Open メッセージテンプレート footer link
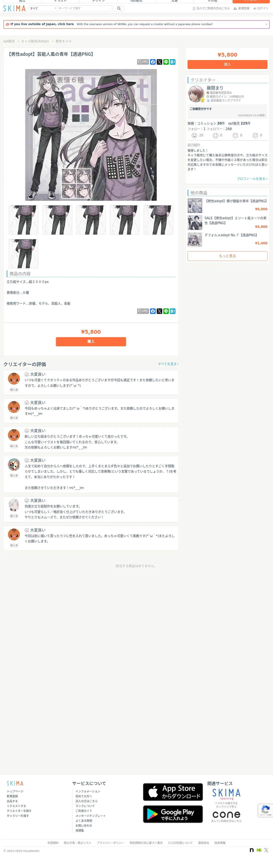Image resolution: width=273 pixels, height=868 pixels. 91,816
